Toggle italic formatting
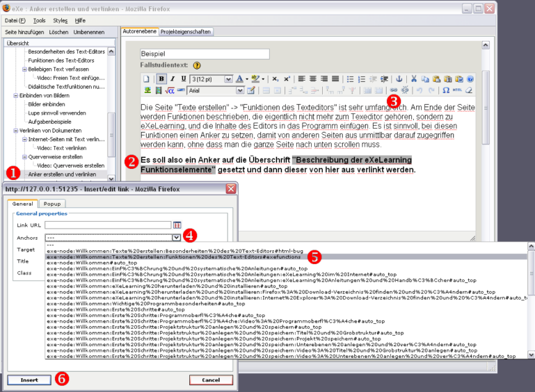This screenshot has width=535, height=392. (173, 79)
